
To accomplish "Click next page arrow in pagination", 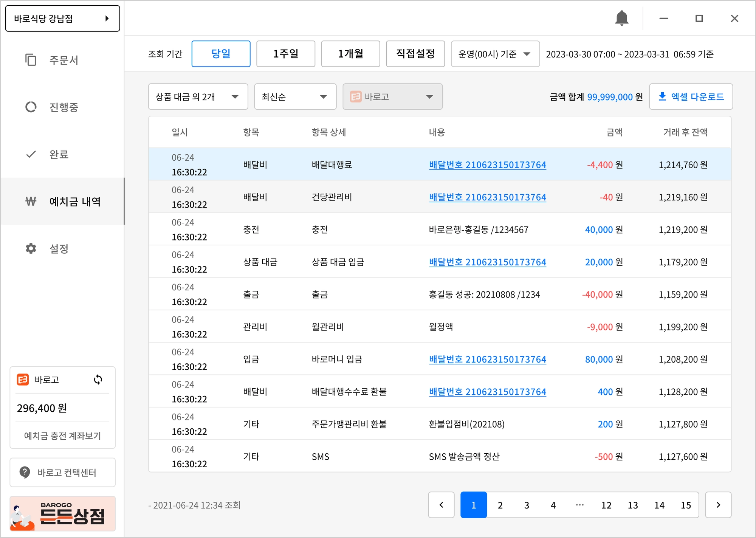I will point(718,505).
